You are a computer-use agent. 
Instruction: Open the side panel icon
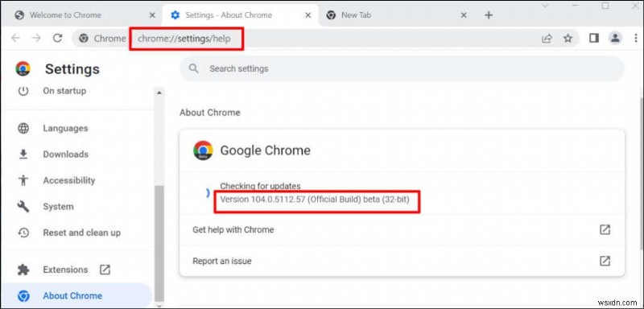pos(593,38)
